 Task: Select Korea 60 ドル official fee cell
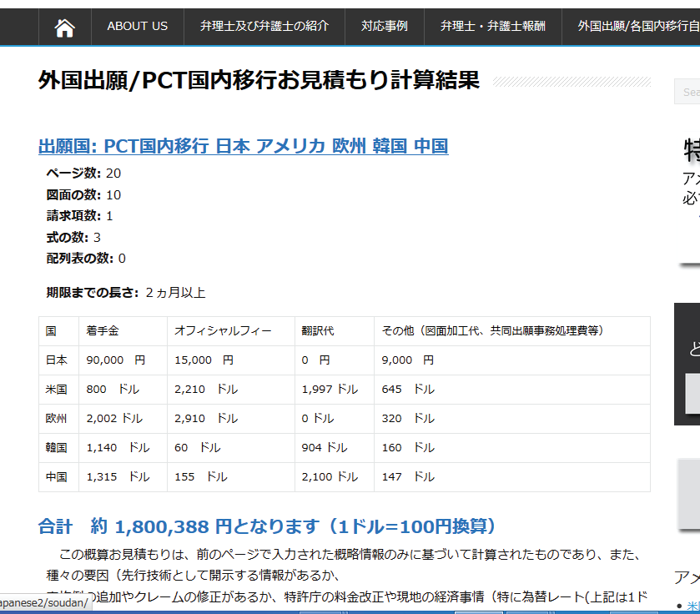pos(231,447)
